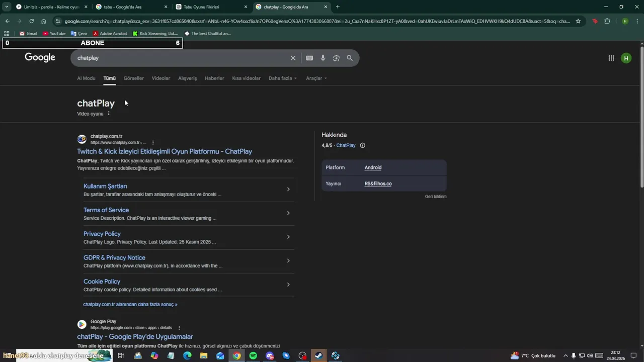Open the Chrome extensions puzzle icon

click(x=607, y=21)
